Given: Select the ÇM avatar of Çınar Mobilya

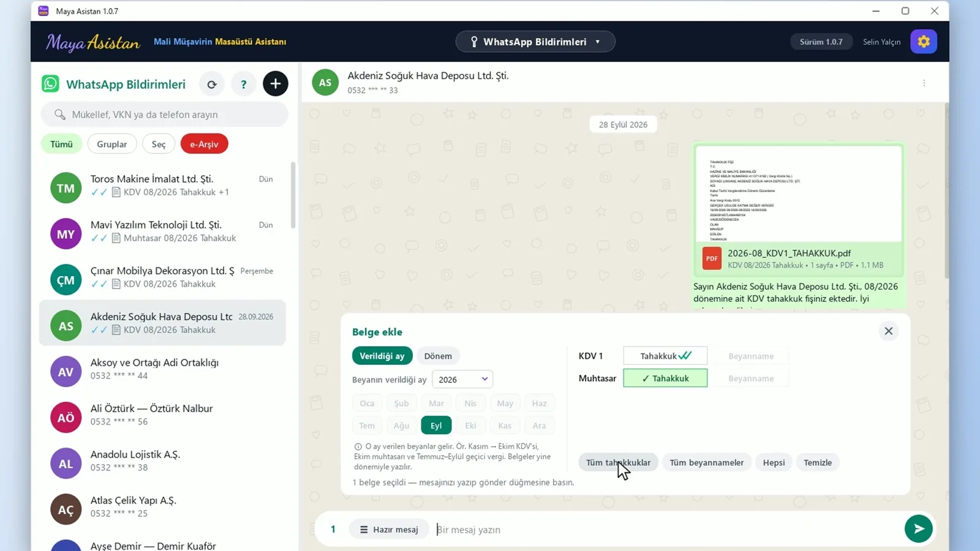Looking at the screenshot, I should [x=66, y=280].
